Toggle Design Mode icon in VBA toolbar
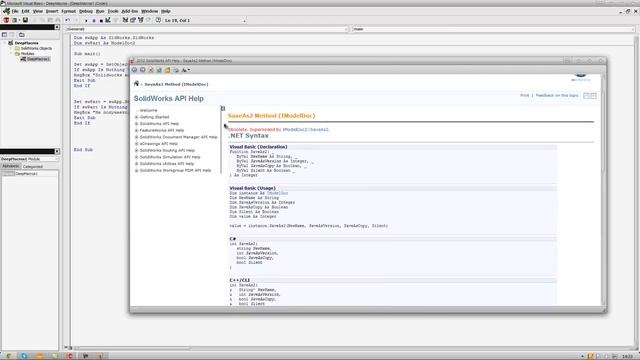This screenshot has height=360, width=640. (x=108, y=20)
